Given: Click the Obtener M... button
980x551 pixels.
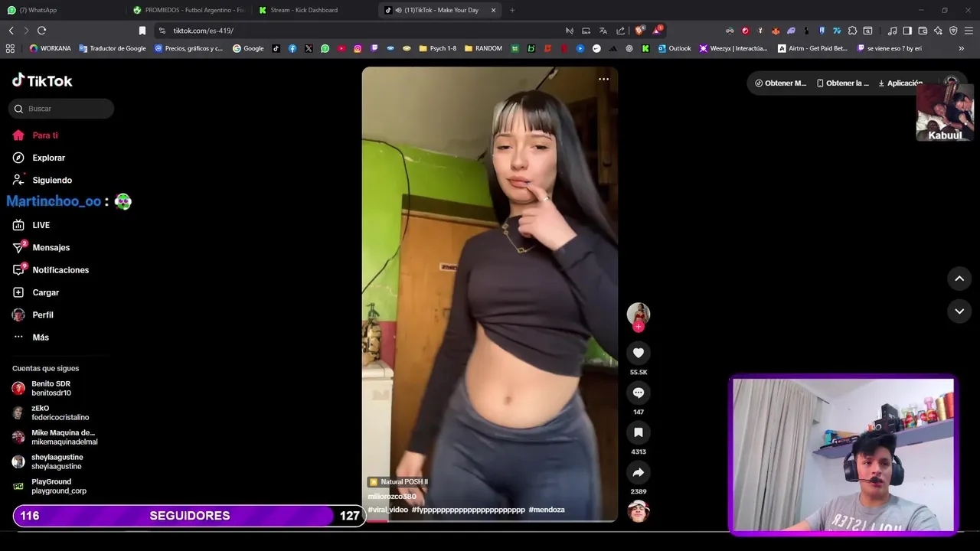Looking at the screenshot, I should [x=780, y=83].
